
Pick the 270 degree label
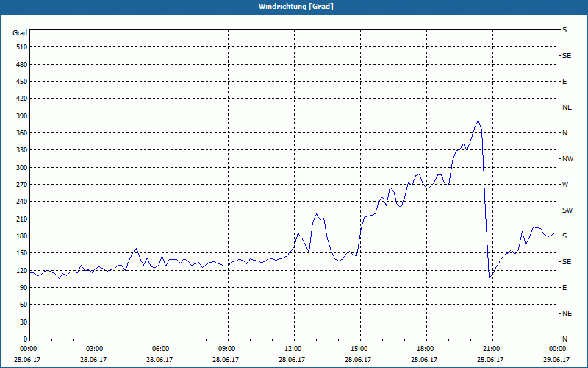point(22,185)
